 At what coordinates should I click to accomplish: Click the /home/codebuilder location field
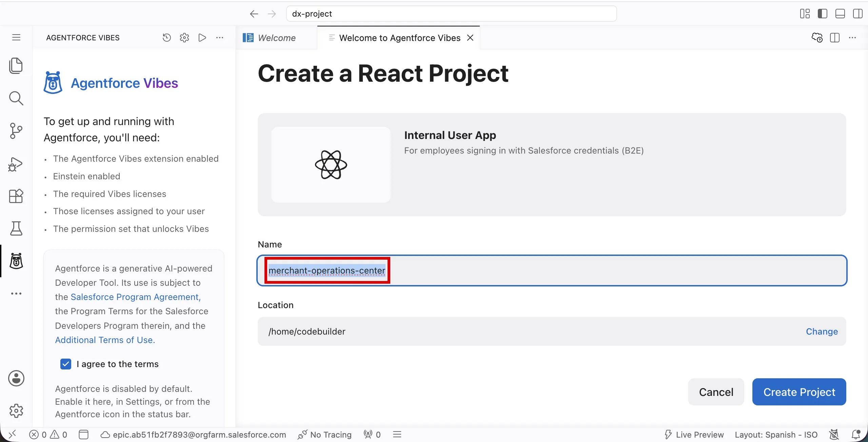click(x=552, y=331)
